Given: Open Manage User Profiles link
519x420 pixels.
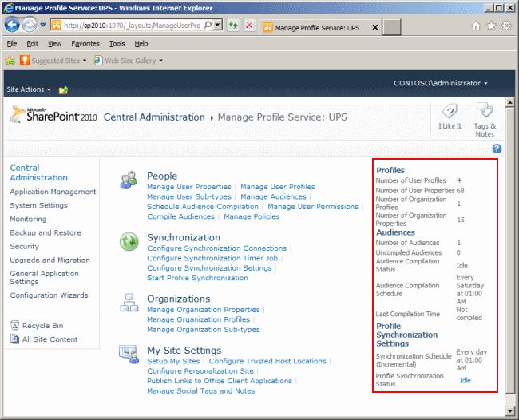Looking at the screenshot, I should pyautogui.click(x=278, y=187).
